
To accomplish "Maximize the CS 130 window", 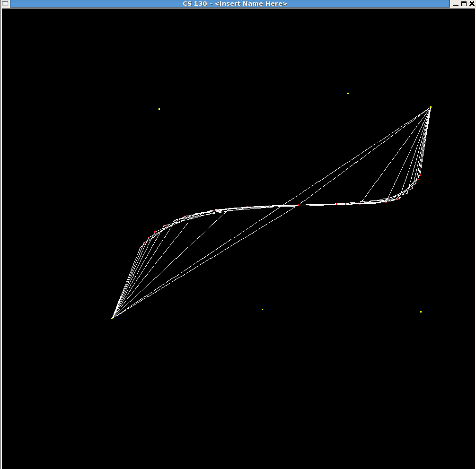I will (x=464, y=4).
